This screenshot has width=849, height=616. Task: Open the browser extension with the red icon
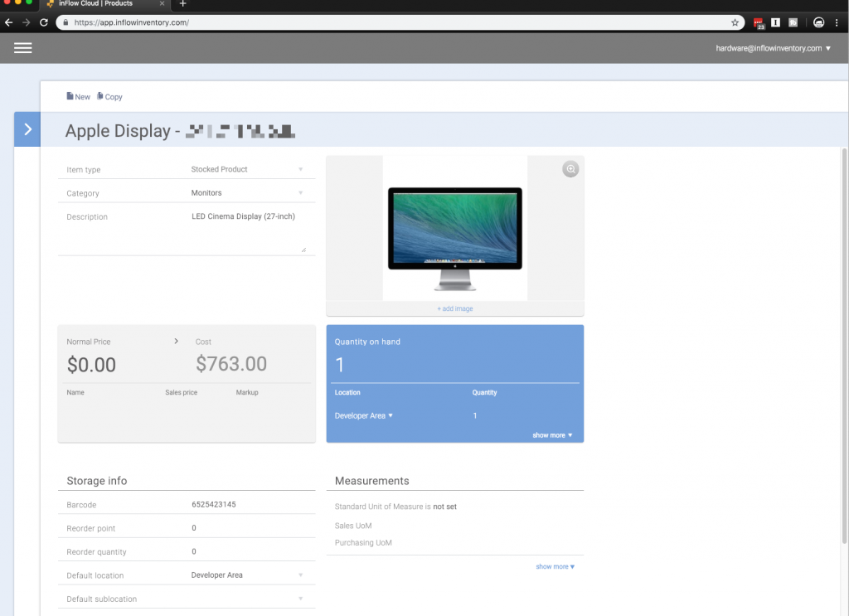click(x=757, y=22)
